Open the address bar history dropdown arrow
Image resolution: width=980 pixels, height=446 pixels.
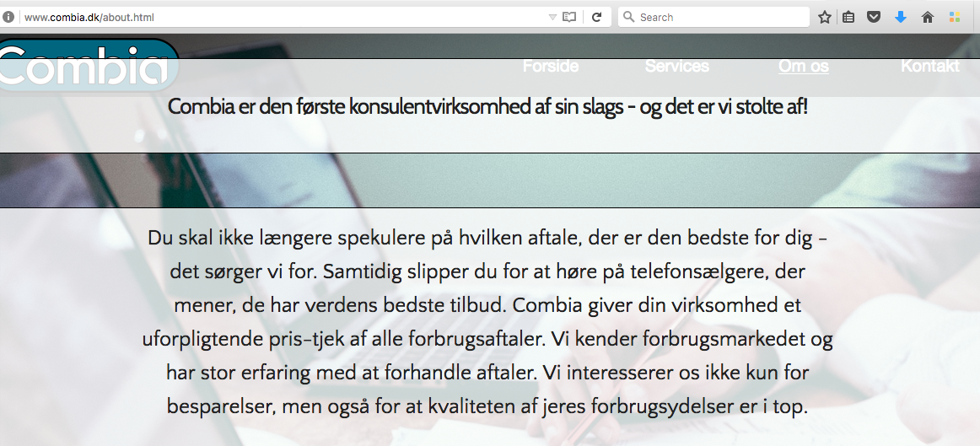point(552,17)
